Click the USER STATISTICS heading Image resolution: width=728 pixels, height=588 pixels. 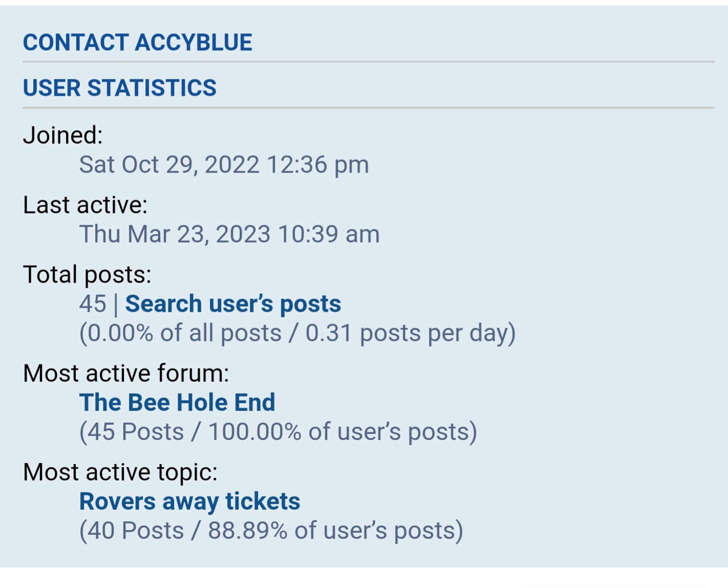click(120, 88)
